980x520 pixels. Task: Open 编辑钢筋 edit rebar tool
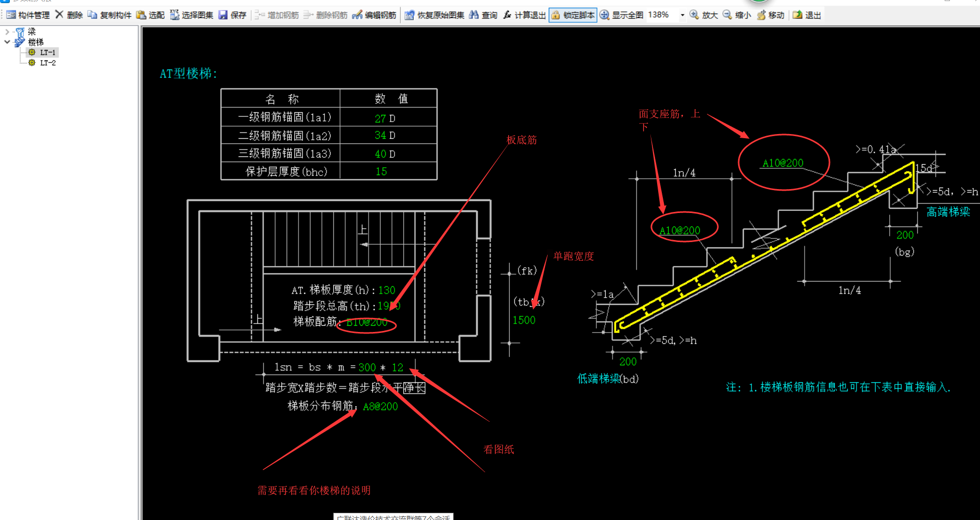tap(374, 15)
